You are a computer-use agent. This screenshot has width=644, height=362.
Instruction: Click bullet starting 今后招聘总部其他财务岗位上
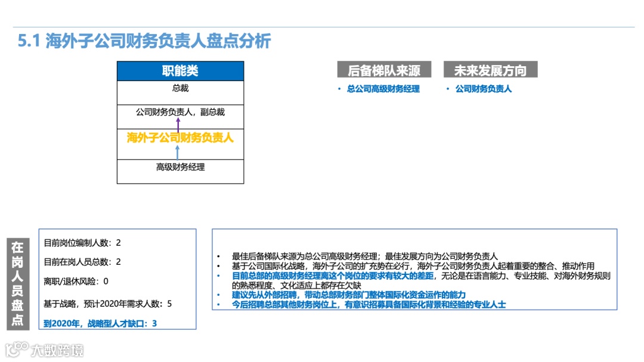click(369, 305)
